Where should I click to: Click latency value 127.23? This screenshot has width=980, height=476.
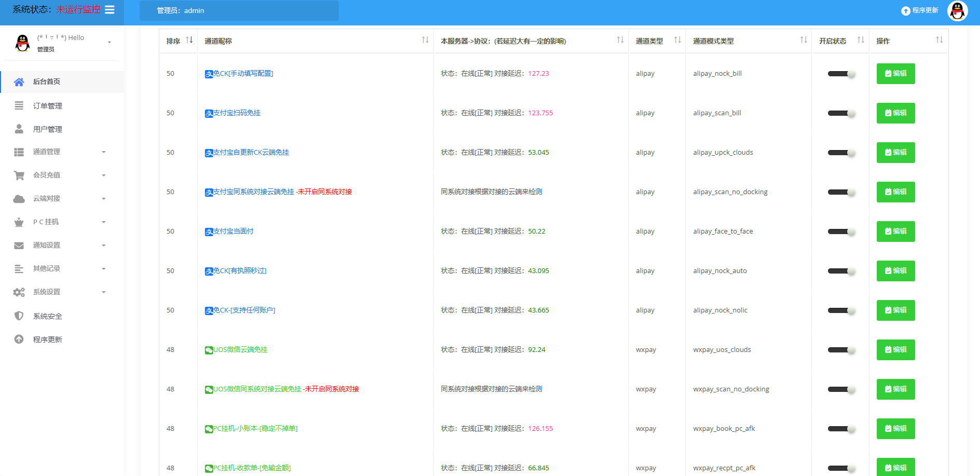point(539,74)
